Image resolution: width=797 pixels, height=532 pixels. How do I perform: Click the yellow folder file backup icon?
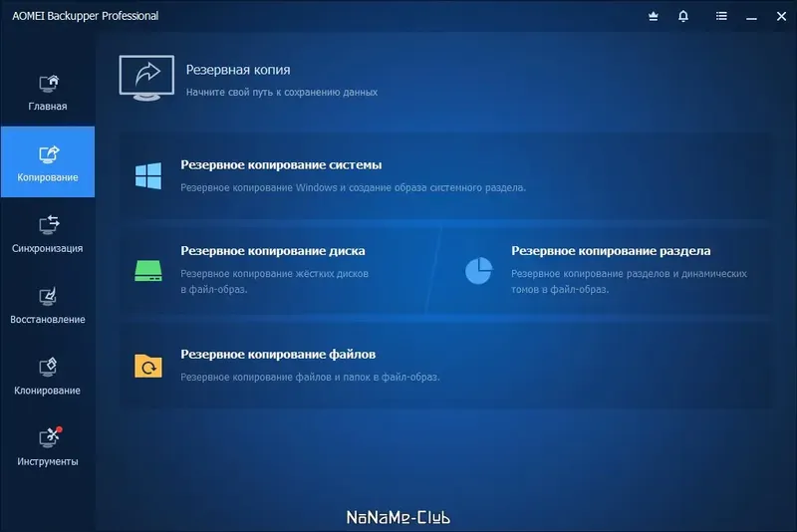coord(148,366)
